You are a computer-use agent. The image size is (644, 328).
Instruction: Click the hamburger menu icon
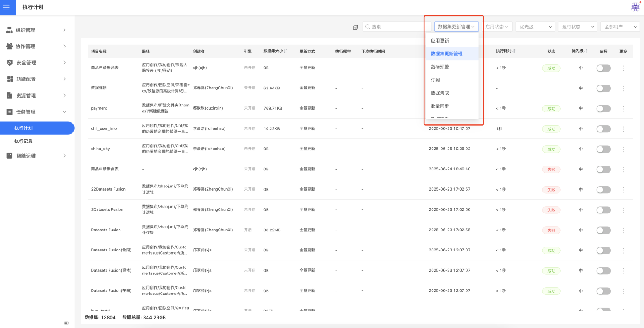point(6,7)
